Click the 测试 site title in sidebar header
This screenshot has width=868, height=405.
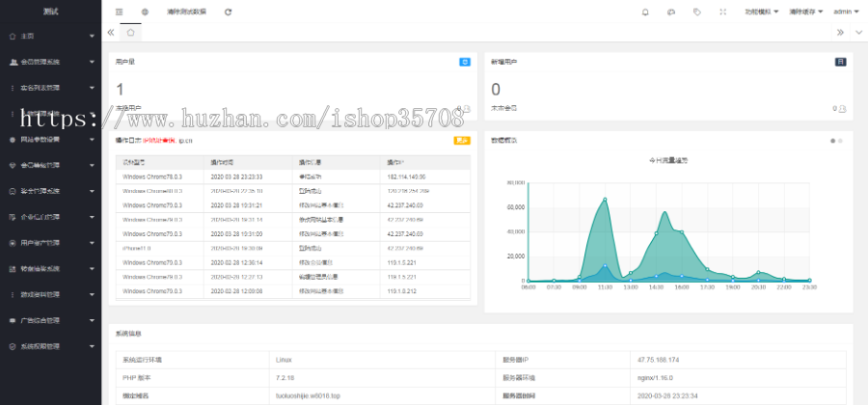[50, 12]
